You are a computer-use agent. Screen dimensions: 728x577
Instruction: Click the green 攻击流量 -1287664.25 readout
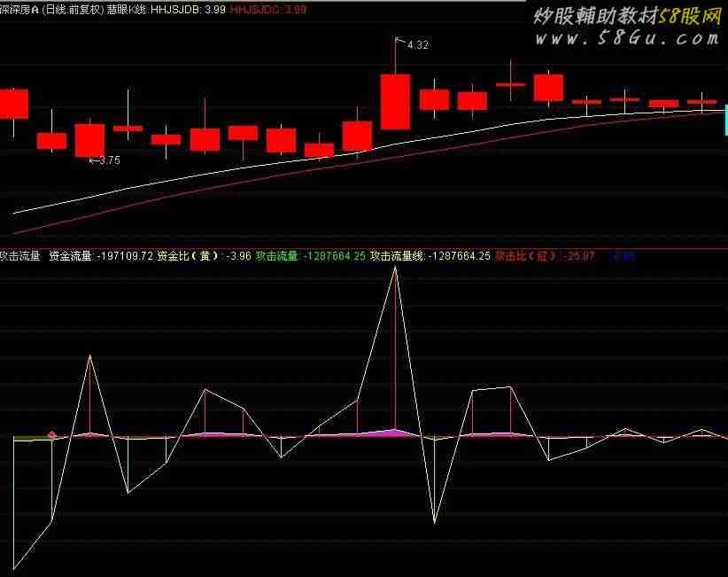(x=311, y=256)
